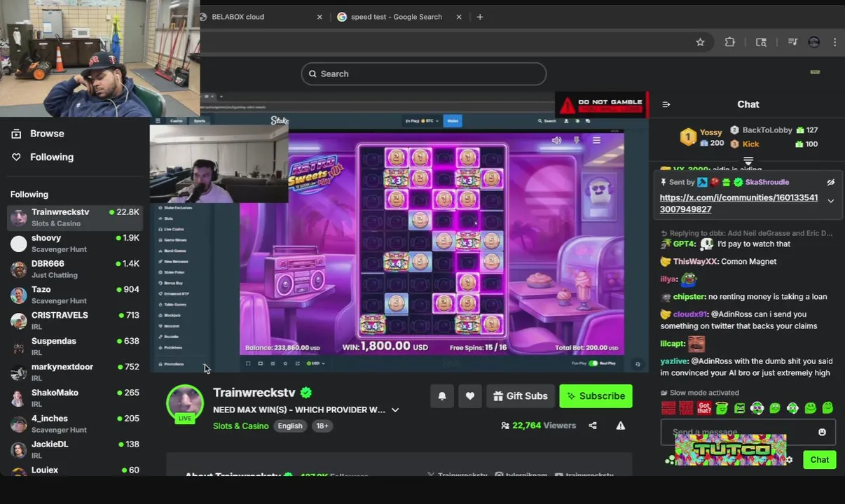Image resolution: width=845 pixels, height=504 pixels.
Task: Open the BTC balance dropdown in Stake
Action: point(422,120)
